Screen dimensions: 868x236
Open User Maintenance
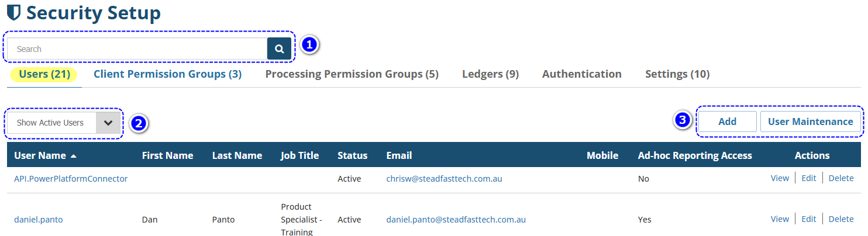[x=810, y=122]
